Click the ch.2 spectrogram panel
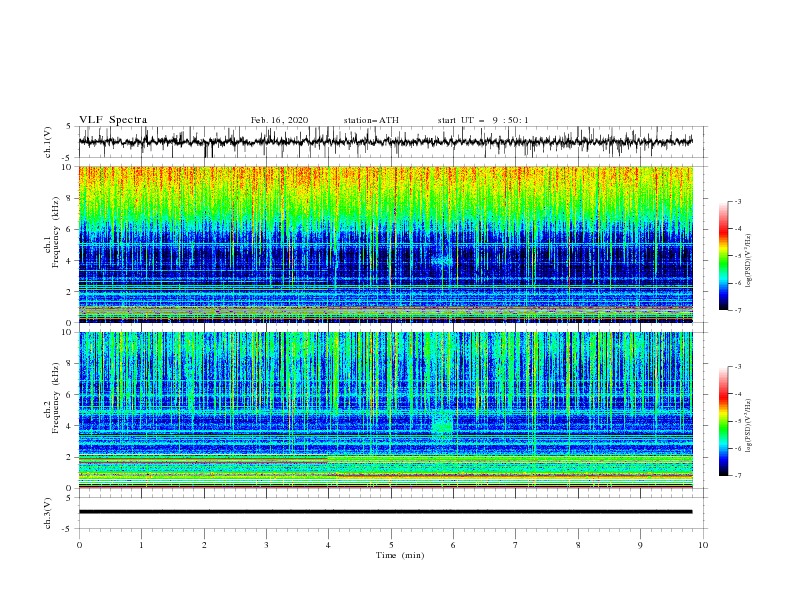Viewport: 792px width, 612px height. click(385, 410)
